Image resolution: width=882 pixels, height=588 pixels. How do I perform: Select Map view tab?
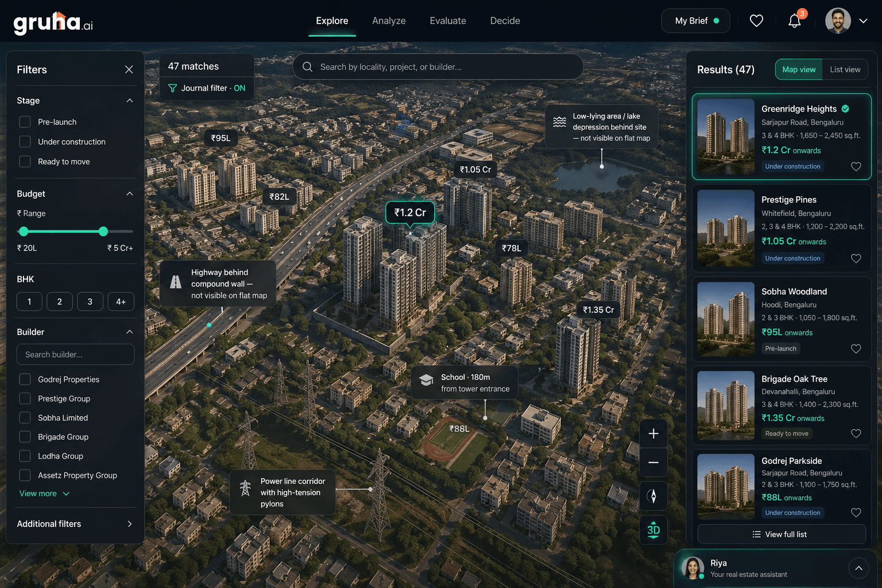pos(799,69)
